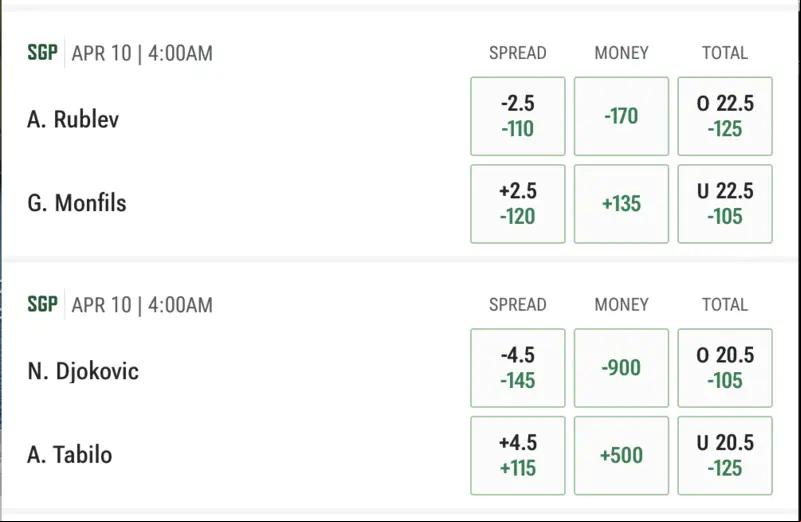Screen dimensions: 801x522
Task: Open A. Rublev player name
Action: (x=73, y=120)
